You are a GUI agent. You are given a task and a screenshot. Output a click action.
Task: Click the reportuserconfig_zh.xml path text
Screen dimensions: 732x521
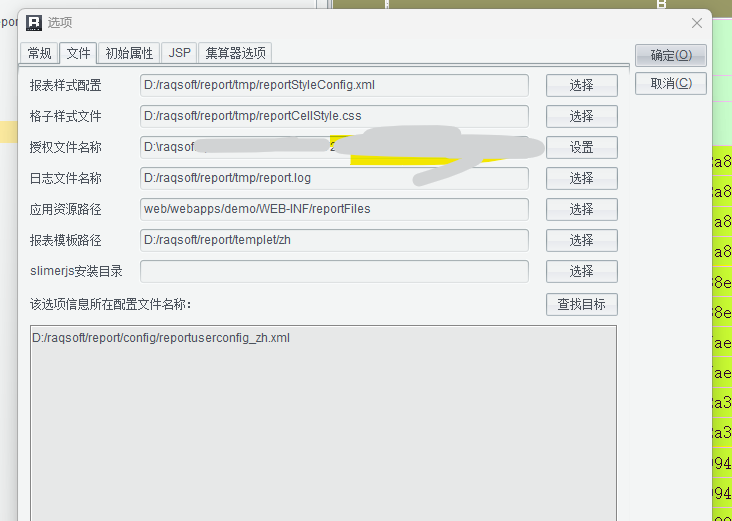[x=161, y=338]
